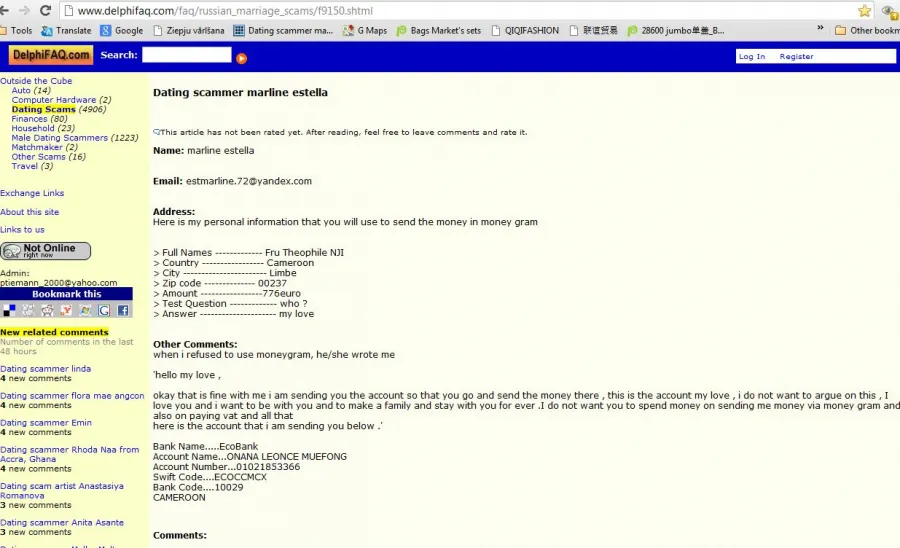900x548 pixels.
Task: Open the Translate bookmark
Action: (x=67, y=30)
